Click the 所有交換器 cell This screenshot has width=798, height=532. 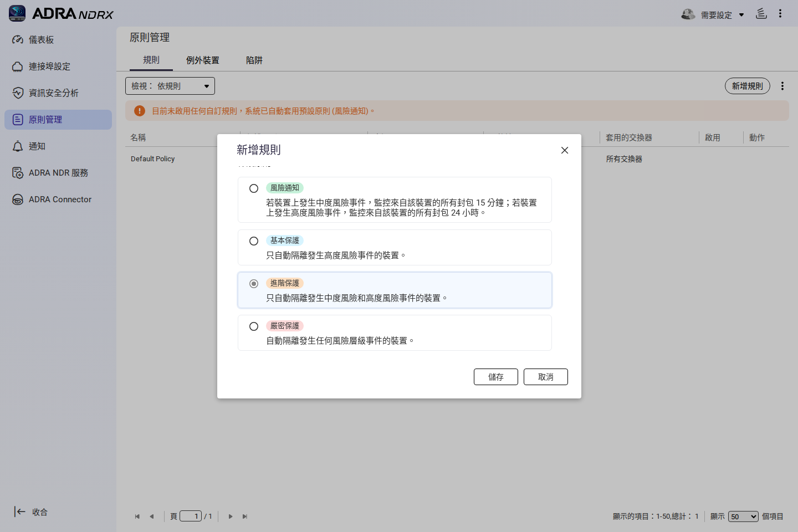[624, 159]
